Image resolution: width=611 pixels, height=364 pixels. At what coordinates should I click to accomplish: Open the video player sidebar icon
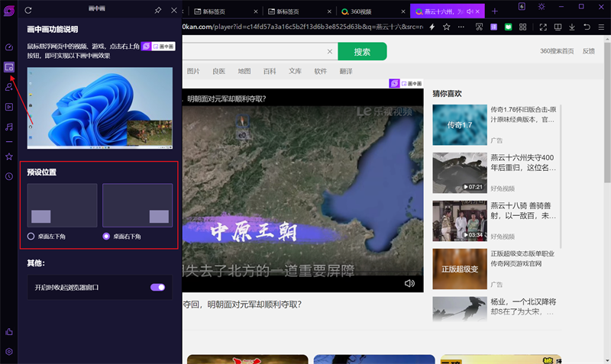(9, 107)
